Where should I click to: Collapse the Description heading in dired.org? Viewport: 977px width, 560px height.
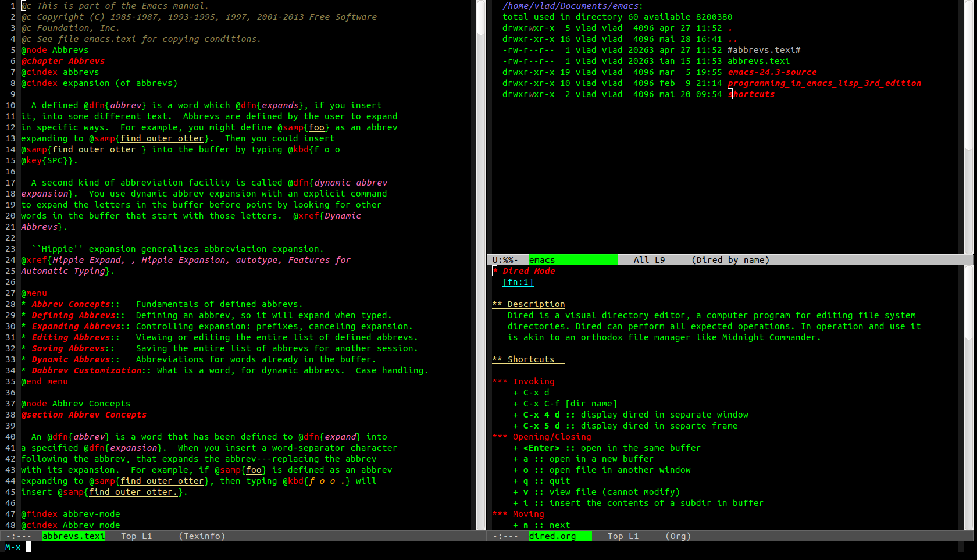click(x=529, y=304)
